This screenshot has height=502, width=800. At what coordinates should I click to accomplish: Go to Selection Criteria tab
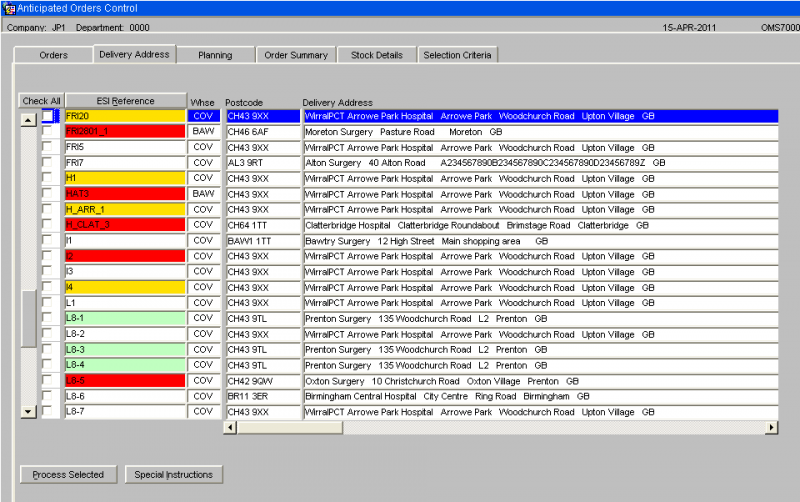pos(457,55)
